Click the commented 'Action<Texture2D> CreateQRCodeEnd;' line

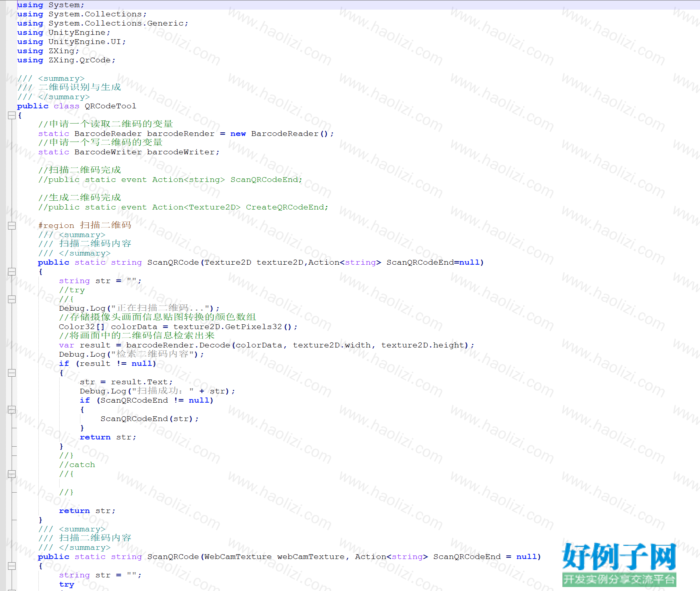pyautogui.click(x=183, y=207)
